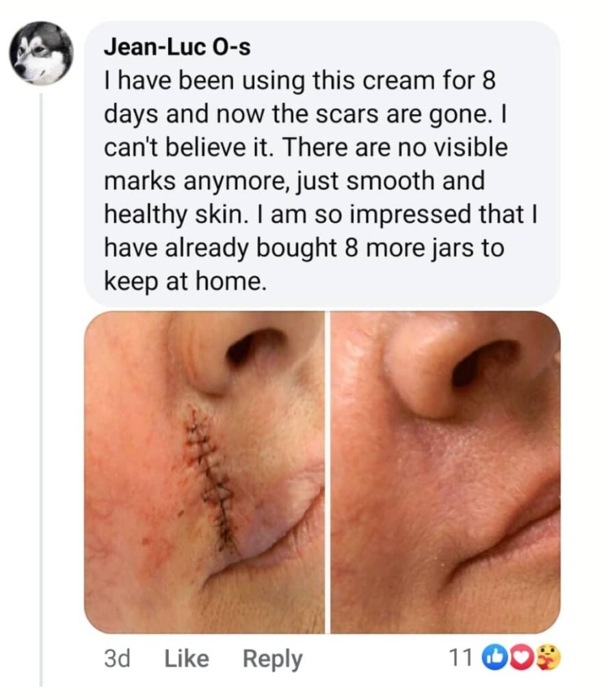The height and width of the screenshot is (700, 612).
Task: Like the comment by Jean-Luc
Action: (187, 658)
